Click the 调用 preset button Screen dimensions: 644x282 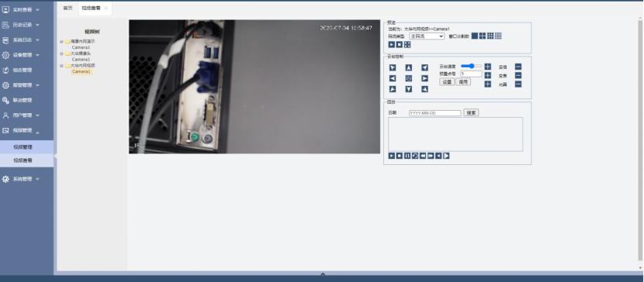(x=463, y=82)
